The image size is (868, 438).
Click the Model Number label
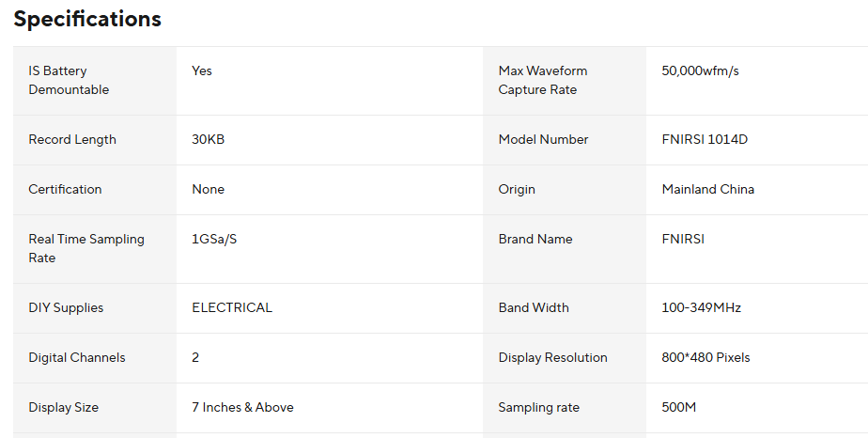click(x=543, y=139)
